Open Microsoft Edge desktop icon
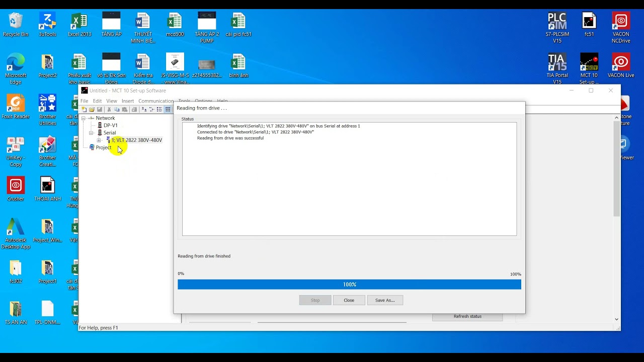 coord(16,69)
